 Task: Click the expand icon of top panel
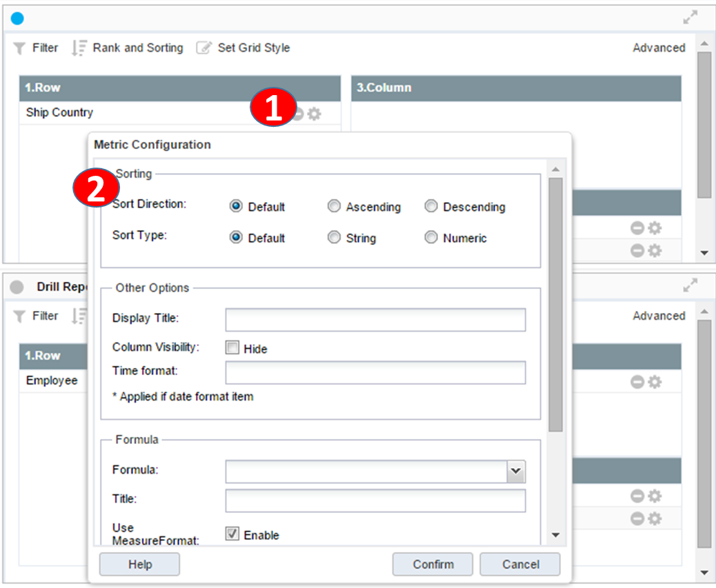click(690, 19)
